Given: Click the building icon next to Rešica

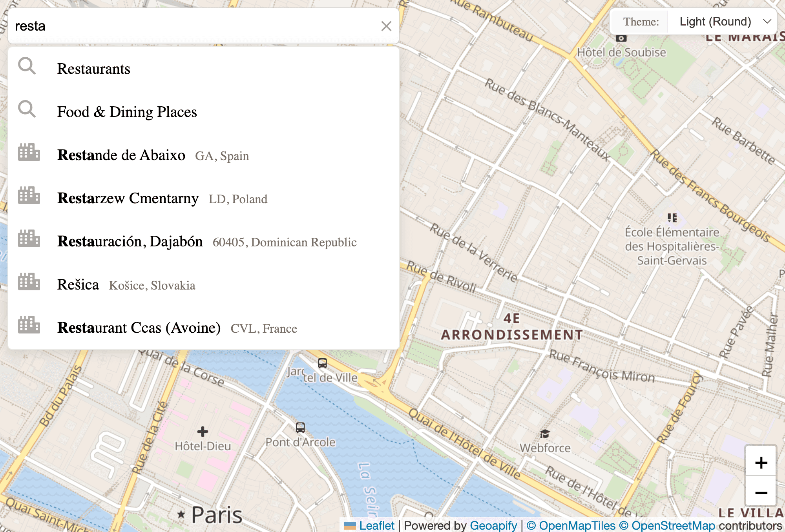Looking at the screenshot, I should click(29, 282).
